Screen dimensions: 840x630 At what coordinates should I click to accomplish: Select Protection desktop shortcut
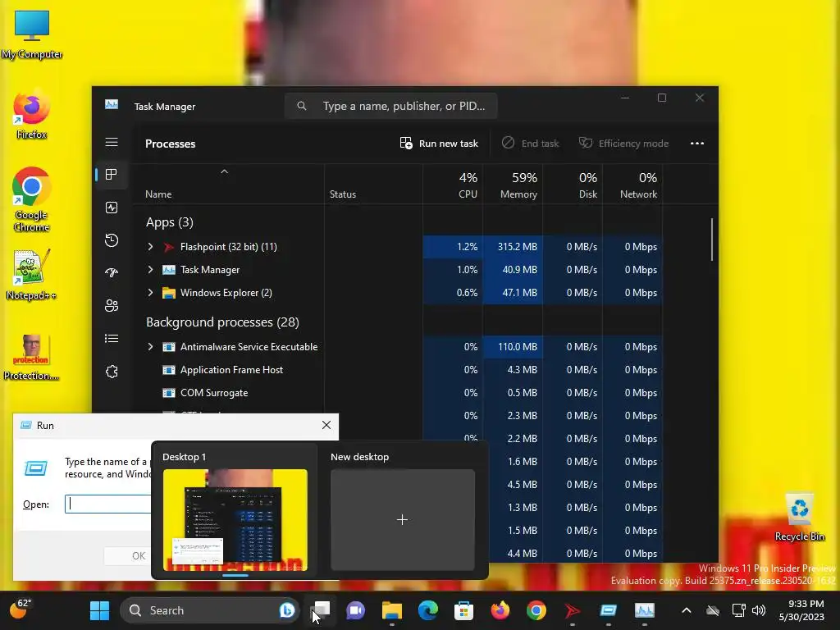coord(32,358)
